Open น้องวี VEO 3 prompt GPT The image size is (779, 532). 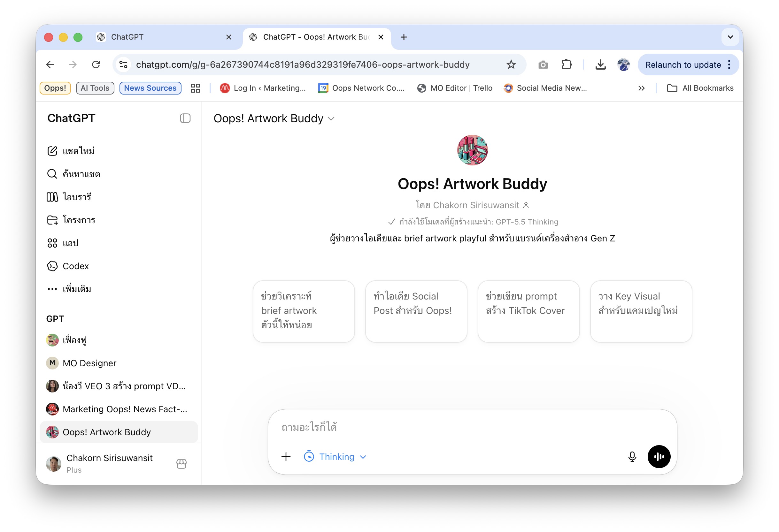[x=119, y=386]
